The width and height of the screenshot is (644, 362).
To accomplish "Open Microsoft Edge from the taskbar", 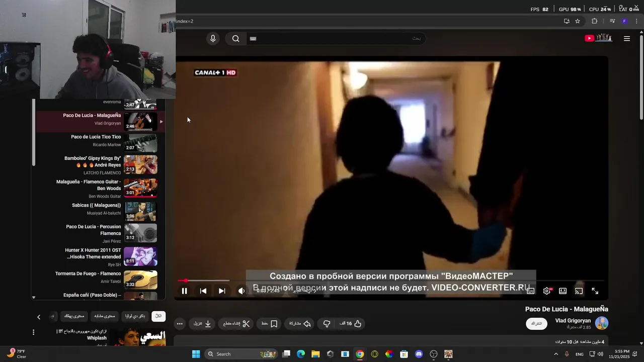I will pyautogui.click(x=301, y=354).
